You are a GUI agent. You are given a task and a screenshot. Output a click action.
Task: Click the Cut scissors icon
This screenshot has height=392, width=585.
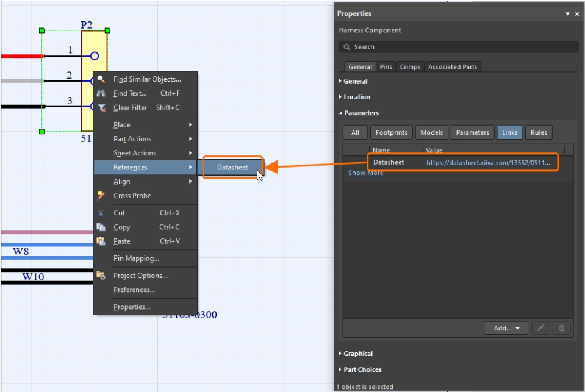coord(101,213)
